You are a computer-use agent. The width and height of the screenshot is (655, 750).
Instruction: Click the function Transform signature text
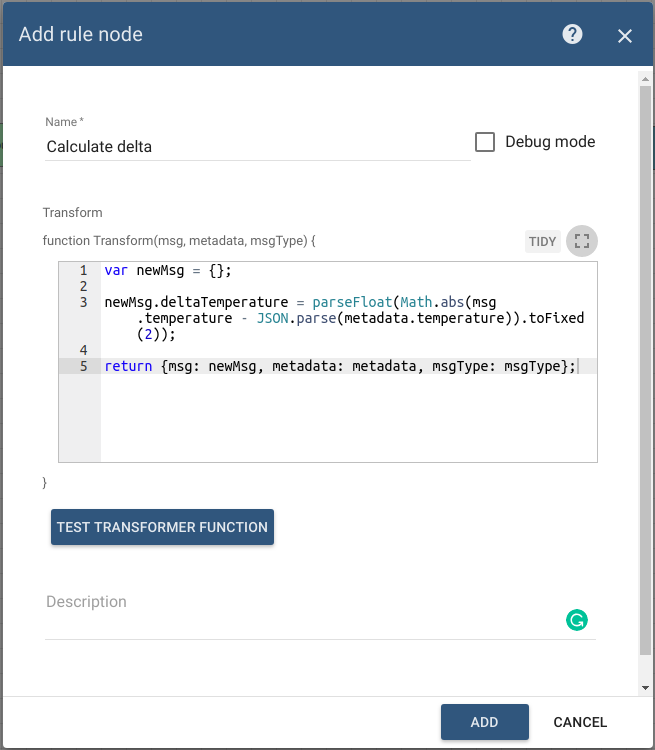[179, 241]
